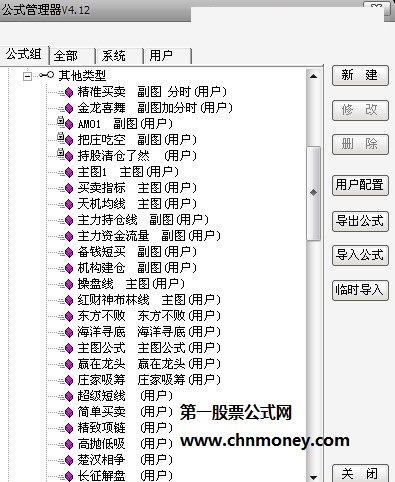Click the diamond icon next to 主图公式
Screen dimensions: 395x482
(x=69, y=348)
